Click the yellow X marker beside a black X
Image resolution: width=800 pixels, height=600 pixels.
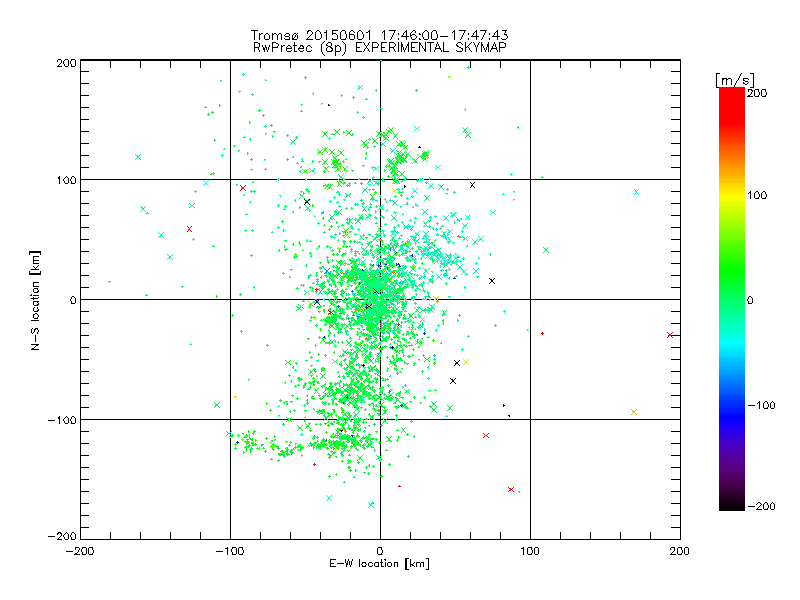click(x=466, y=362)
